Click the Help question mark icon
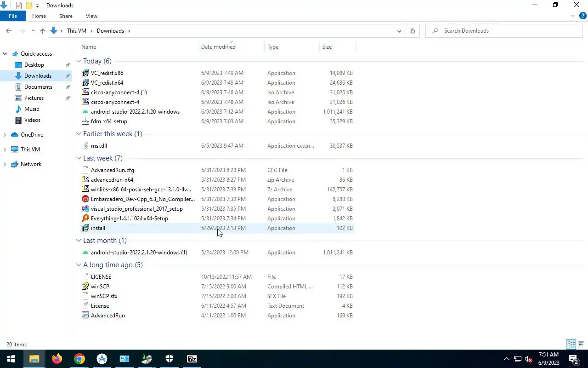 click(582, 16)
